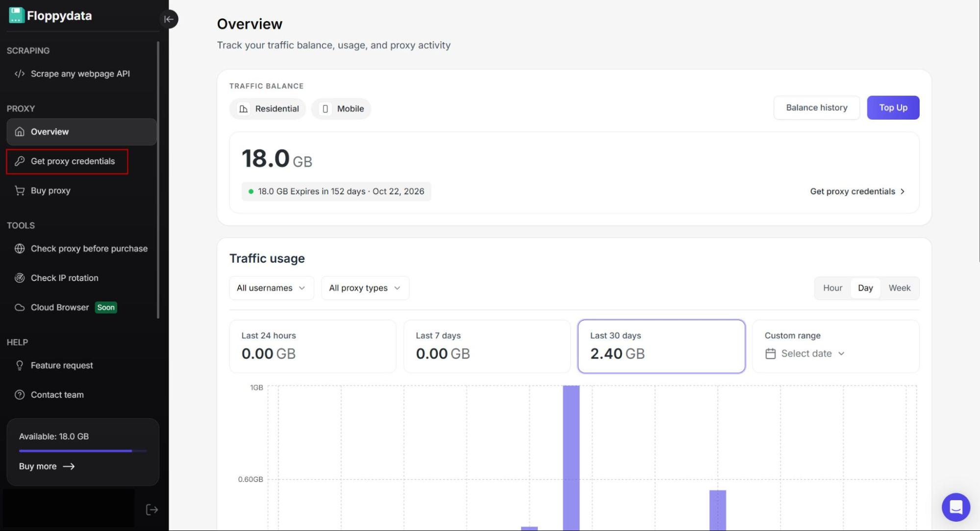Select the Last 24 hours card
This screenshot has height=531, width=980.
click(313, 346)
